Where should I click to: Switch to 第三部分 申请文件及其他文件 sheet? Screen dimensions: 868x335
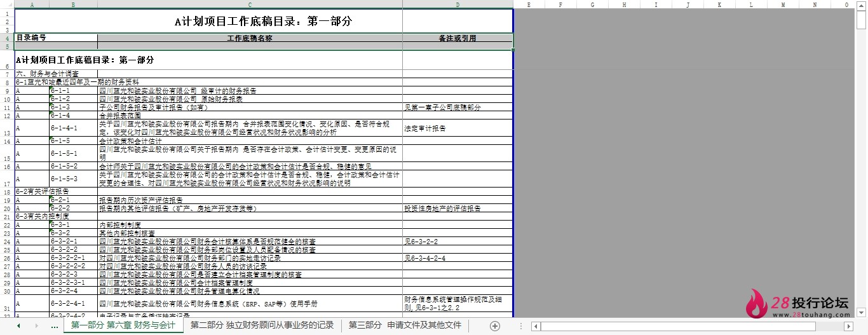pos(405,325)
